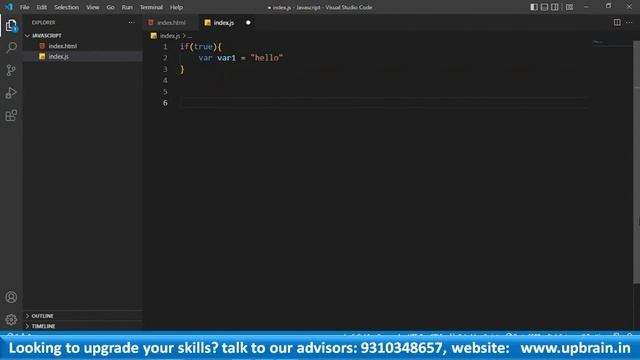The width and height of the screenshot is (640, 360).
Task: Open editor more actions menu
Action: [x=629, y=22]
